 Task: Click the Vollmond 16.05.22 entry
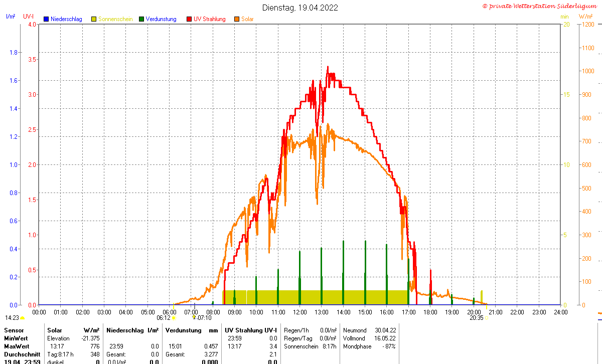click(x=370, y=338)
